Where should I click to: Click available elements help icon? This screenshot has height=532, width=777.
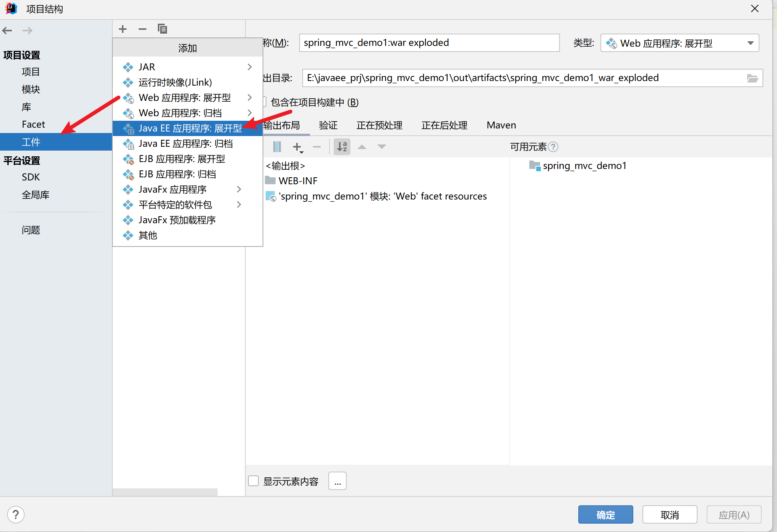[x=553, y=147]
